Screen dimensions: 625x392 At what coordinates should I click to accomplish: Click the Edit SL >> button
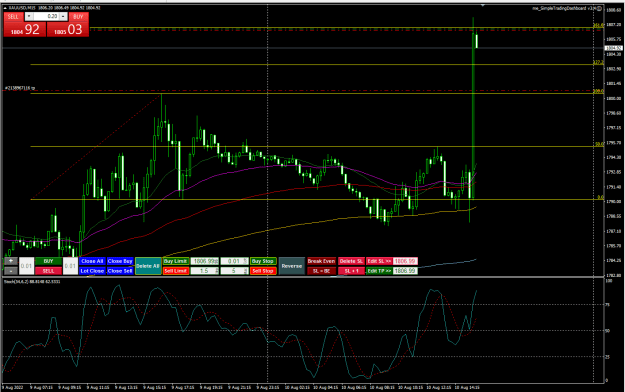[x=379, y=261]
